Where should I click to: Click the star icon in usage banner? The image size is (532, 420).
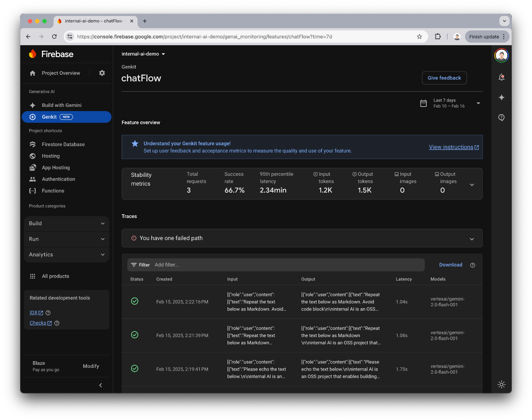click(x=135, y=143)
